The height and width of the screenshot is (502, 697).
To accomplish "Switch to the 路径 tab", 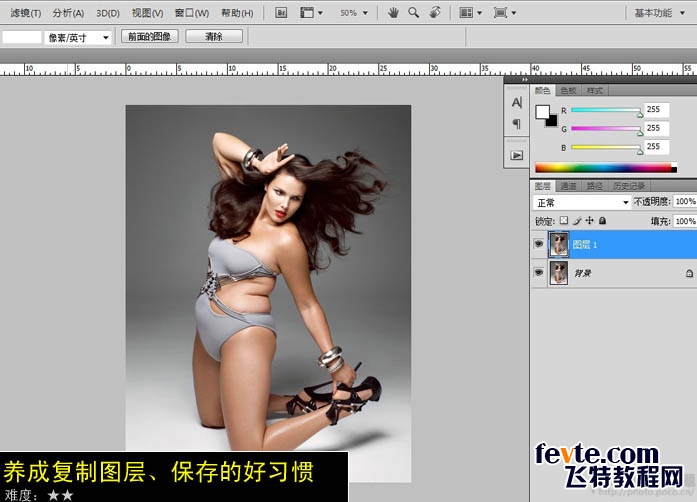I will pyautogui.click(x=594, y=186).
